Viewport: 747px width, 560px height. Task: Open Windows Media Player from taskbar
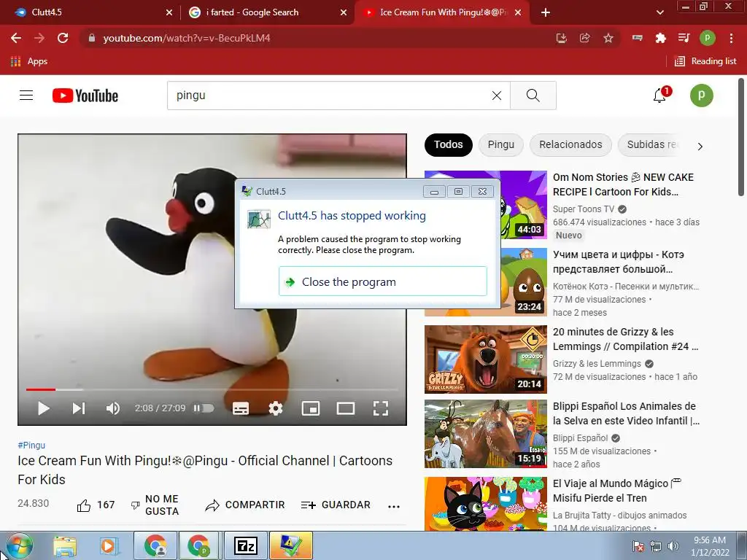tap(109, 546)
